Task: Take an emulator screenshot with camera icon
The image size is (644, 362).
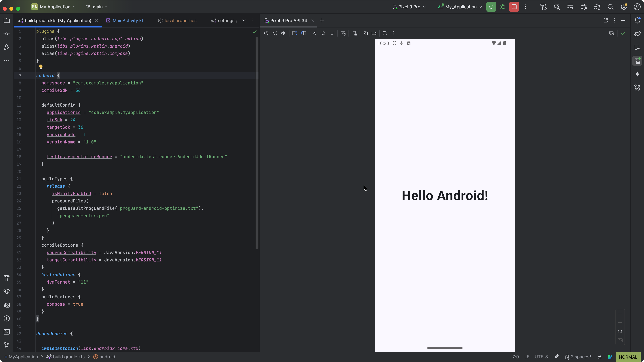Action: (x=365, y=33)
